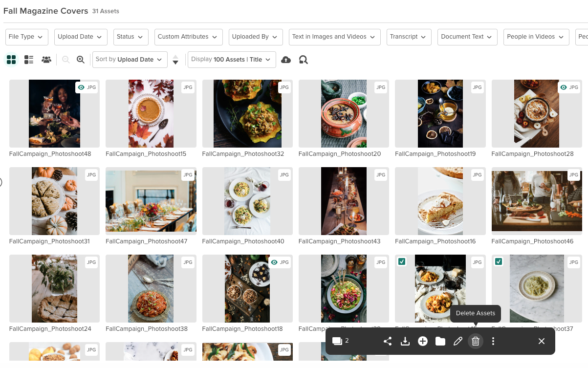Add selected assets with plus icon

point(423,341)
